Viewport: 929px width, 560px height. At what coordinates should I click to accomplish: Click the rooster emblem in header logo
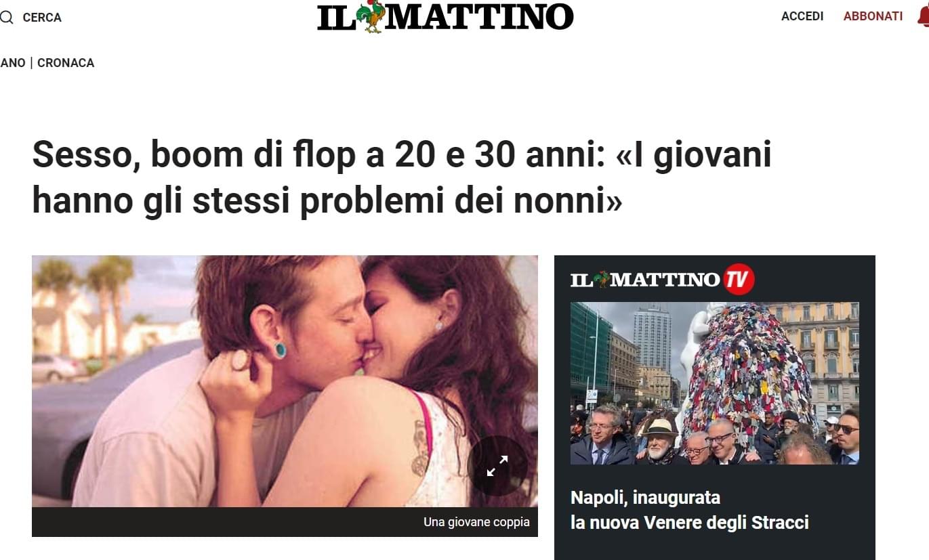click(x=371, y=16)
